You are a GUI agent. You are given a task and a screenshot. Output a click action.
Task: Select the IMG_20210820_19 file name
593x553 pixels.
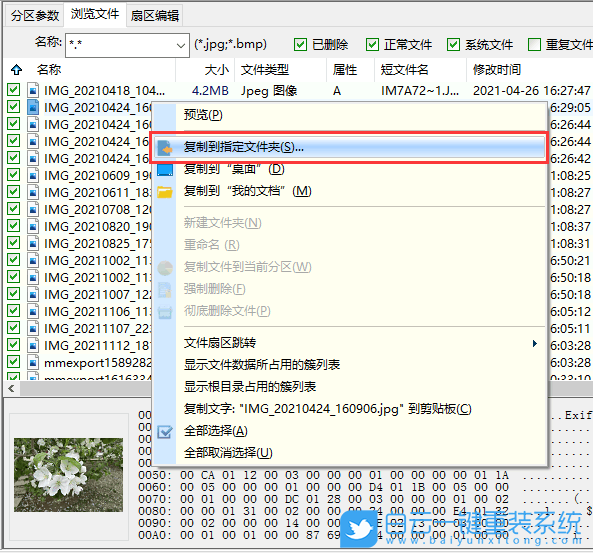click(97, 227)
